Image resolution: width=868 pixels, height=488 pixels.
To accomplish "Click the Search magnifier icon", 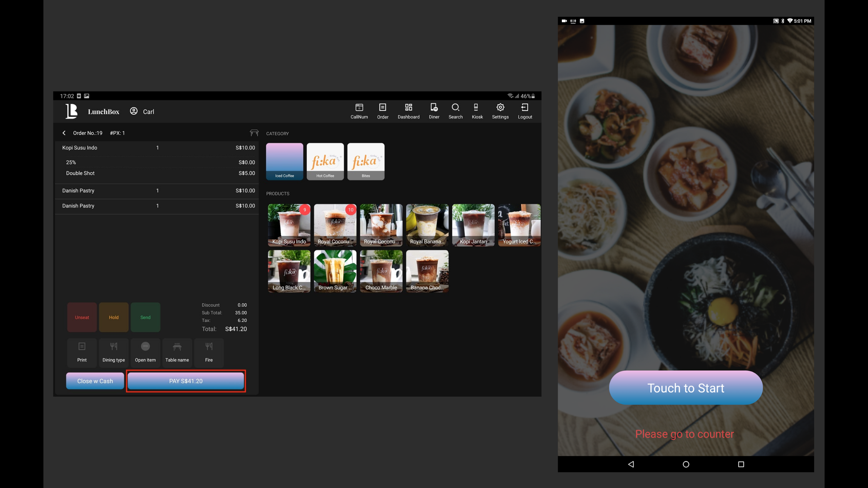I will point(455,111).
